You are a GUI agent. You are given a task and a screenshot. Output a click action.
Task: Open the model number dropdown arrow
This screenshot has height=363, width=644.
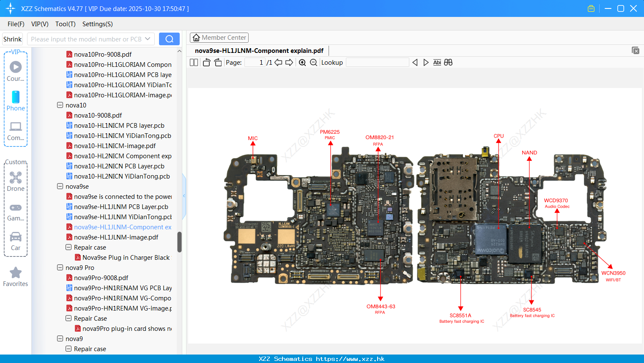click(x=148, y=39)
